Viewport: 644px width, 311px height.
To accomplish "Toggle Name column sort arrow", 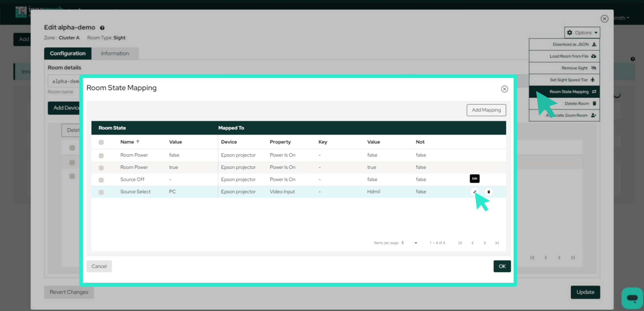I will 138,142.
